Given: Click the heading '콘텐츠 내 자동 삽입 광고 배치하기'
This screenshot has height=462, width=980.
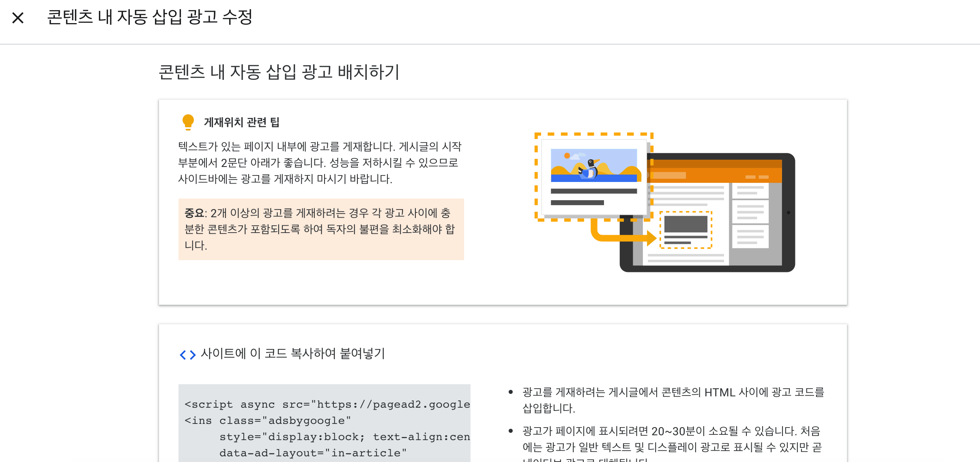Looking at the screenshot, I should (279, 72).
